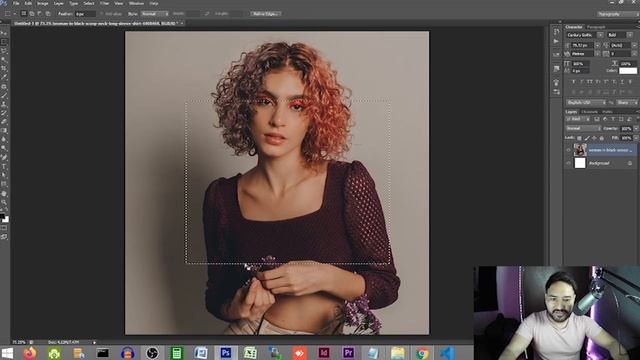The image size is (640, 360).
Task: Select the Zoom tool
Action: [4, 202]
